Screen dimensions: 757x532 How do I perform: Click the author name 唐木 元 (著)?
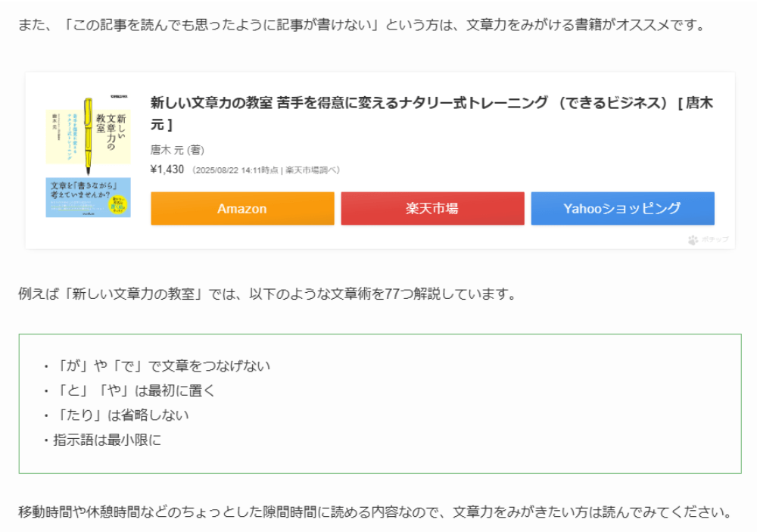(177, 150)
